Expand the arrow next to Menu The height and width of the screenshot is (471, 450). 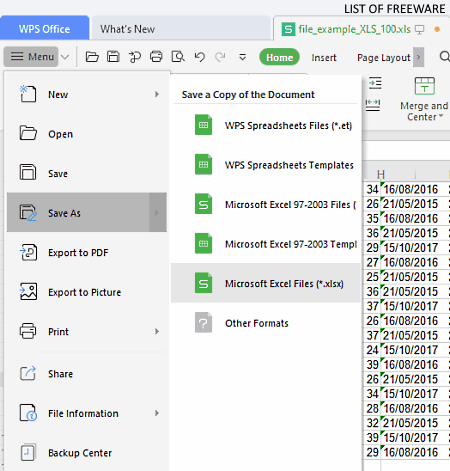pyautogui.click(x=65, y=57)
